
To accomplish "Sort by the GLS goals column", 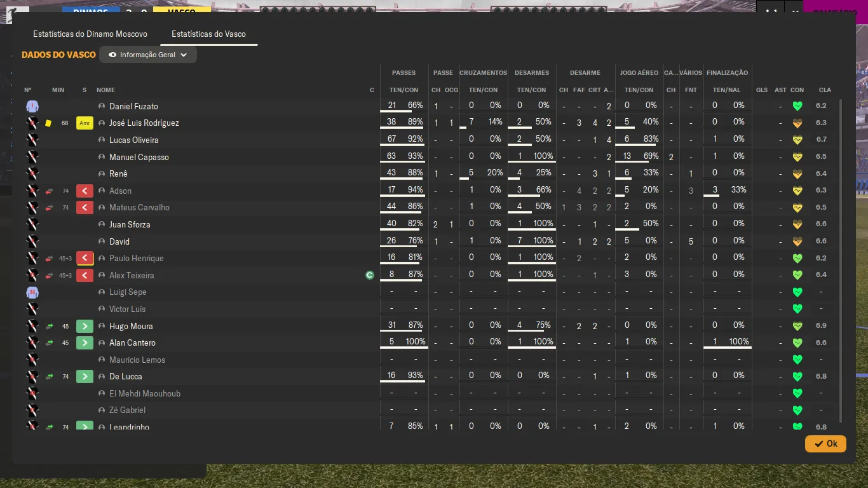I will click(x=762, y=90).
